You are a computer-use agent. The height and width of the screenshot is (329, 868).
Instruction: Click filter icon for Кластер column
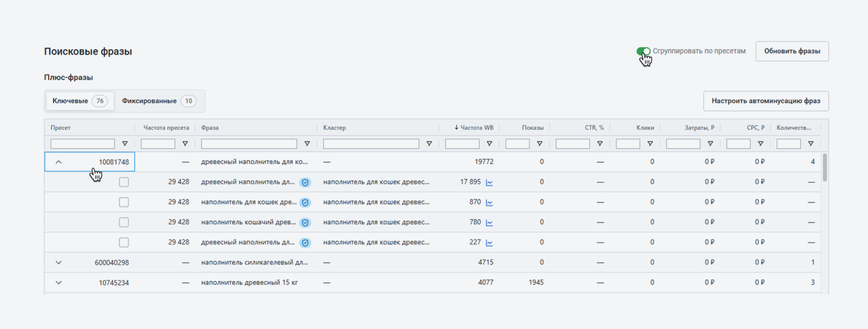[429, 144]
